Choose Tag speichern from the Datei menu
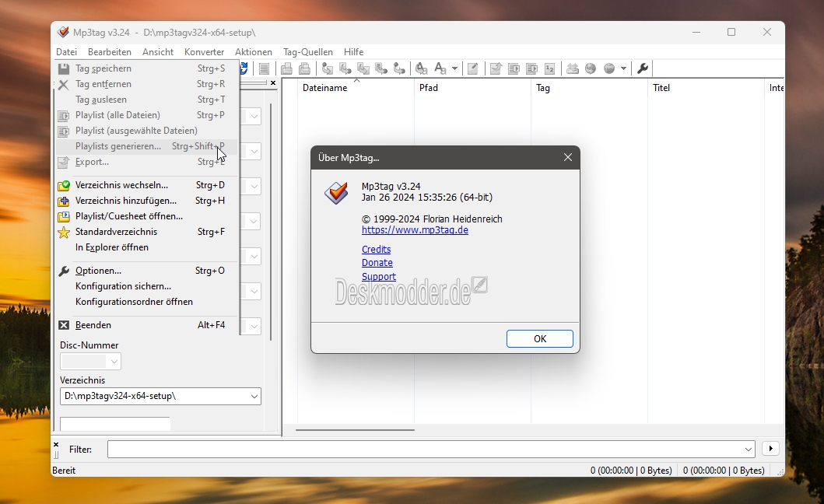The height and width of the screenshot is (504, 824). click(x=146, y=68)
